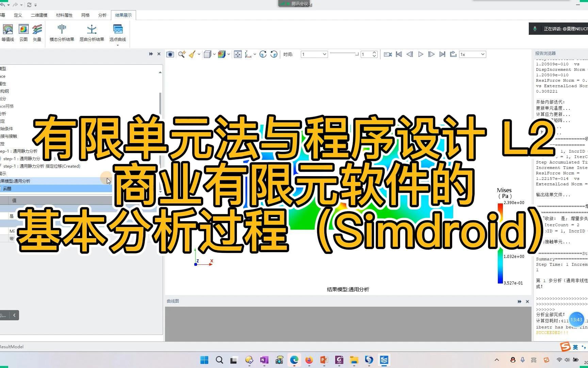This screenshot has width=588, height=368.
Task: Click the model tree scroll-up arrow
Action: (160, 72)
